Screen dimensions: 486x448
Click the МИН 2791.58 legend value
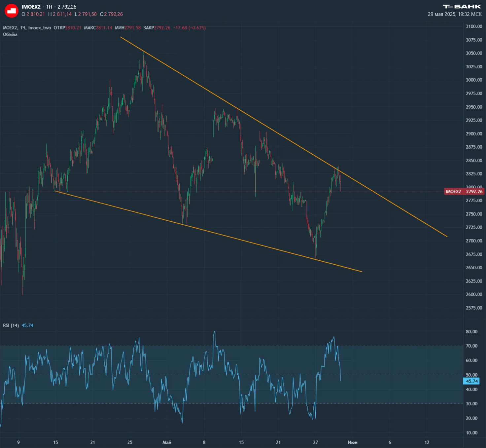tap(128, 28)
